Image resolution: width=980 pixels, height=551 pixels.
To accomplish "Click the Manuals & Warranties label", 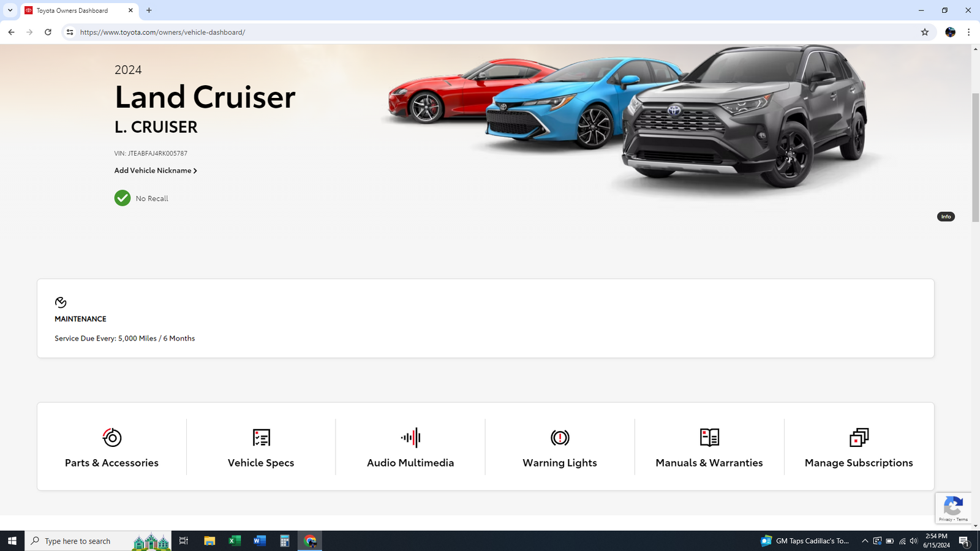I will point(709,463).
